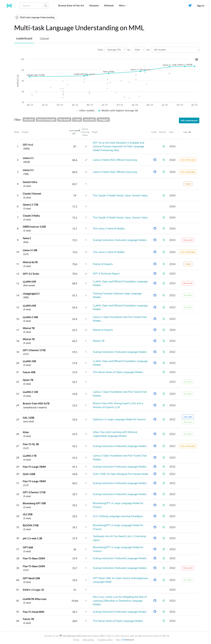
Task: Open the Twitter bird icon link
Action: [x=190, y=6]
